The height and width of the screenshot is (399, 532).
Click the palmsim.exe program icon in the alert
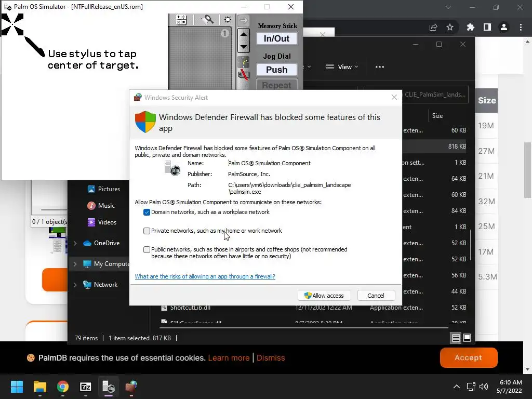pyautogui.click(x=172, y=168)
